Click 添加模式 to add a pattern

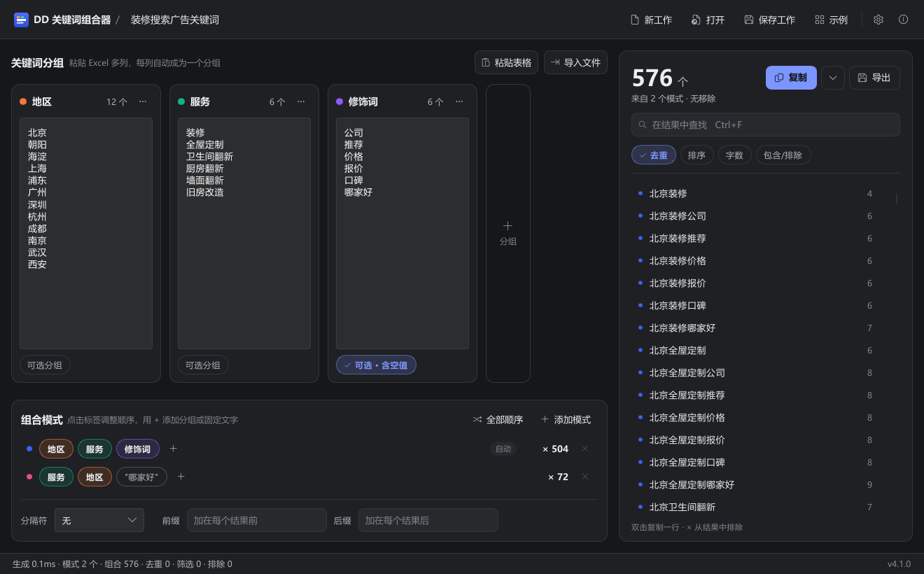(x=566, y=419)
